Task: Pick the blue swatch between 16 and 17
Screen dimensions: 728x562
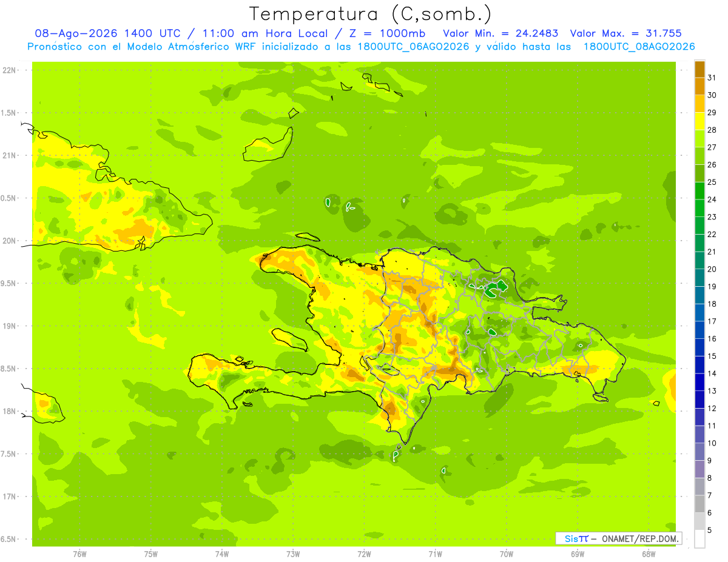Action: [x=699, y=330]
